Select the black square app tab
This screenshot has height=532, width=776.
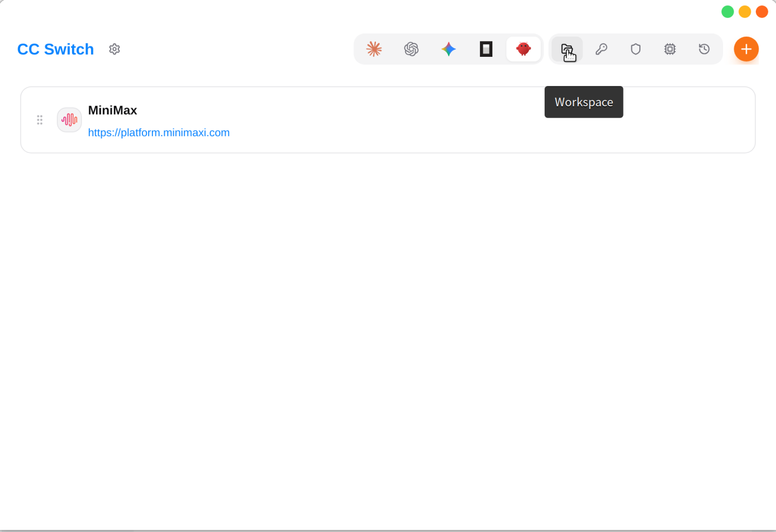click(486, 49)
